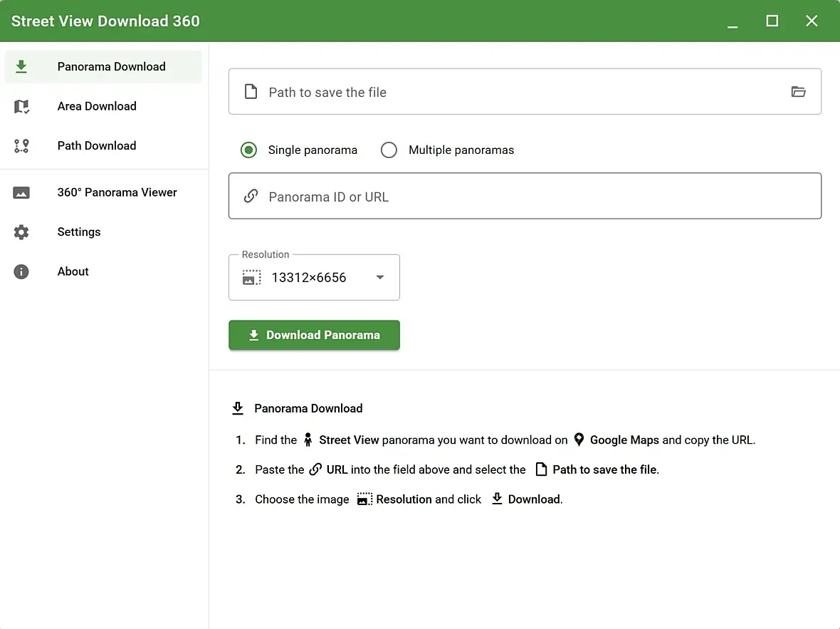Maximize the Street View Download 360 window
The height and width of the screenshot is (629, 840).
point(772,21)
